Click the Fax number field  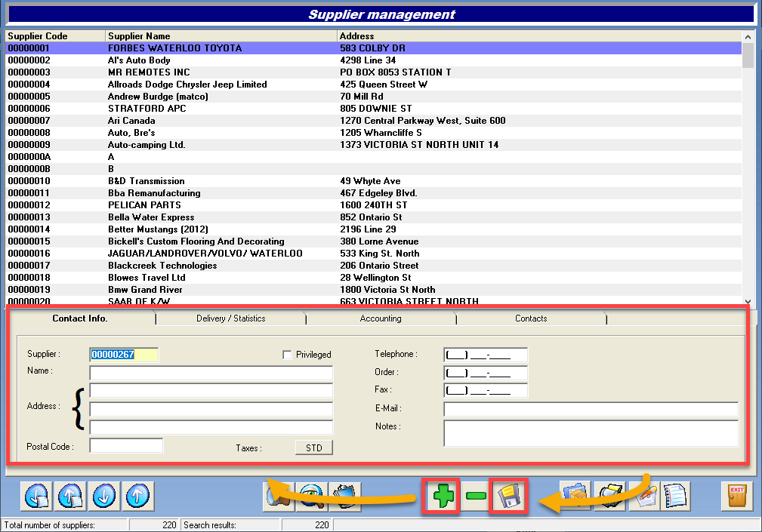pos(486,390)
